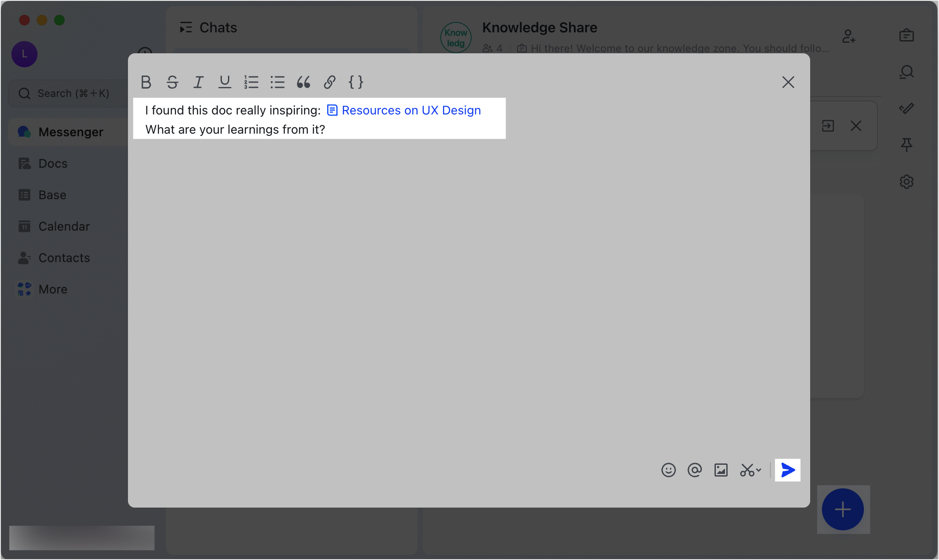Pin this chat using the pin icon
Screen dimensions: 939x560
tap(906, 145)
